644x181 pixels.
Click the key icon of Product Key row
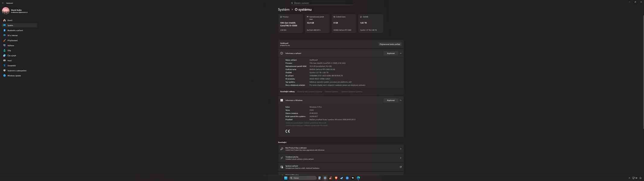[x=282, y=149]
